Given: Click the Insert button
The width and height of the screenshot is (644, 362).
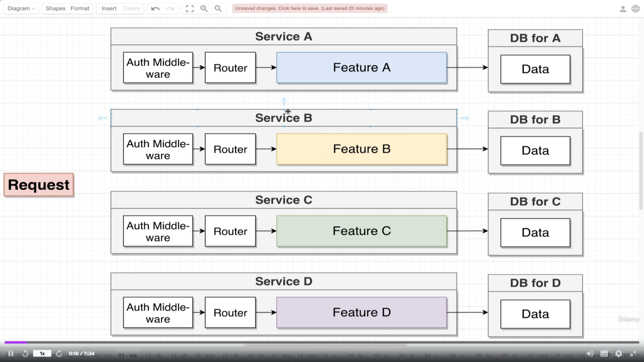Looking at the screenshot, I should (x=109, y=8).
